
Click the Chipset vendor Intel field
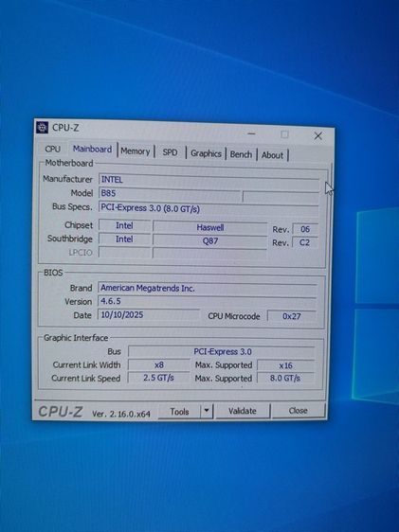pos(124,225)
